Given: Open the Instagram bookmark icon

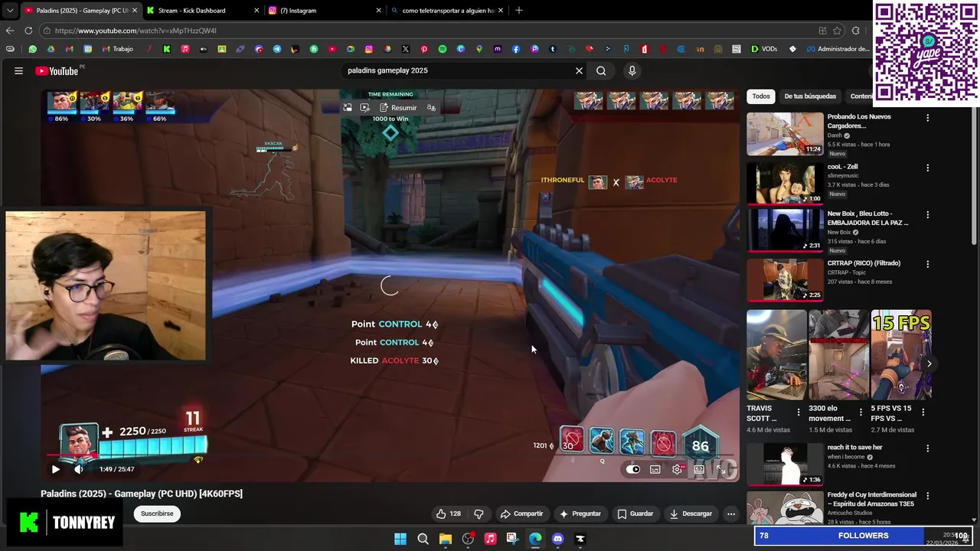Looking at the screenshot, I should (x=369, y=49).
